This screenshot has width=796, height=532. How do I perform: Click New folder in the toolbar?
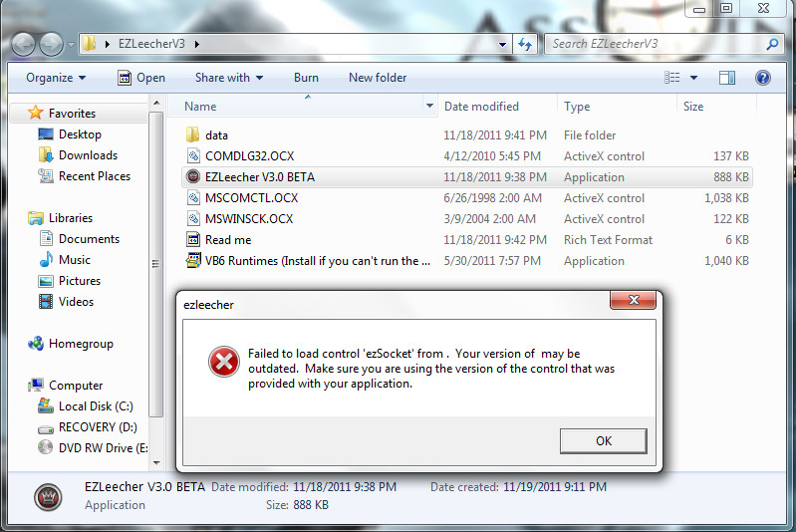tap(378, 78)
